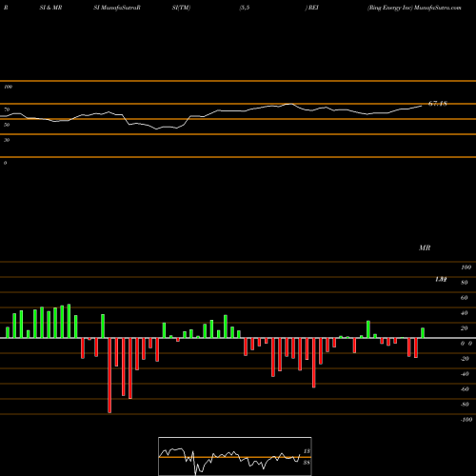
Task: Click the 1.82 value in momentum panel
Action: [x=441, y=279]
